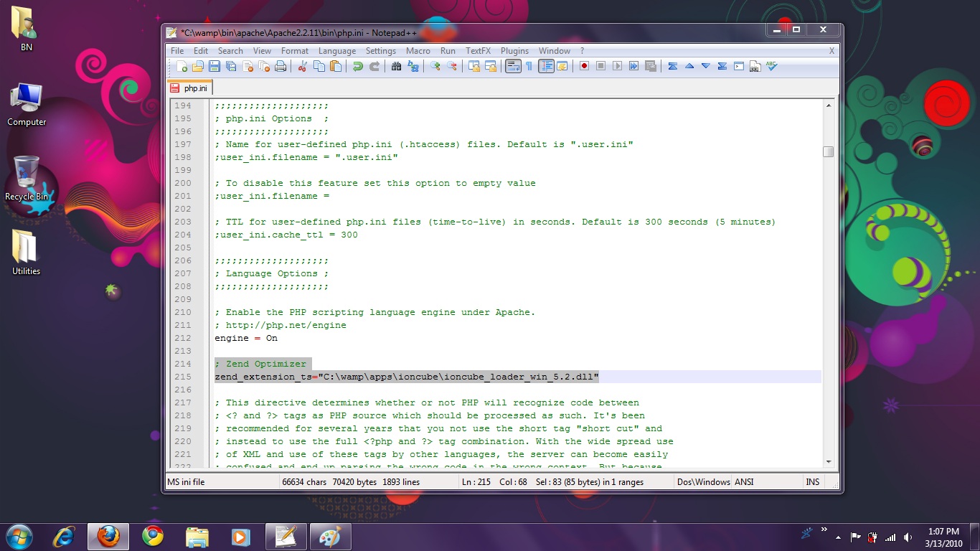Image resolution: width=980 pixels, height=551 pixels.
Task: Click the New file toolbar icon
Action: click(x=182, y=66)
